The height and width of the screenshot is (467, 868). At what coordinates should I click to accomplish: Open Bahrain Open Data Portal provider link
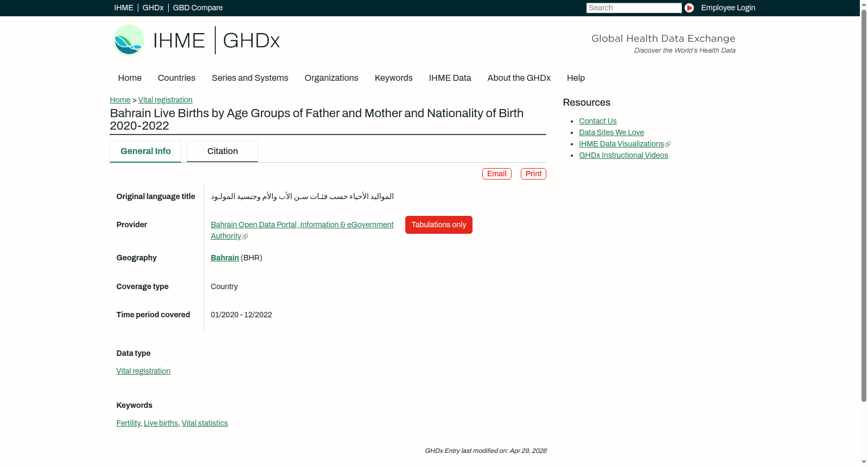click(302, 230)
